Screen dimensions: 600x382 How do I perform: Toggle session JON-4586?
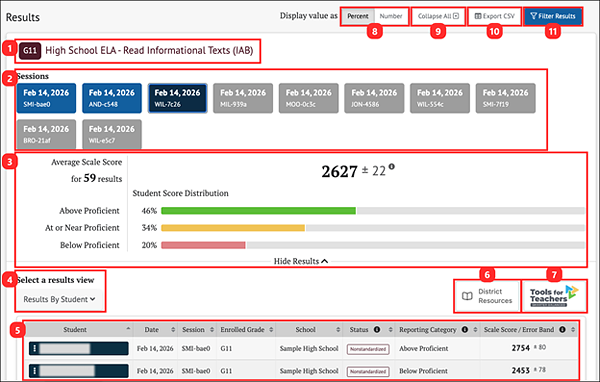tap(374, 98)
